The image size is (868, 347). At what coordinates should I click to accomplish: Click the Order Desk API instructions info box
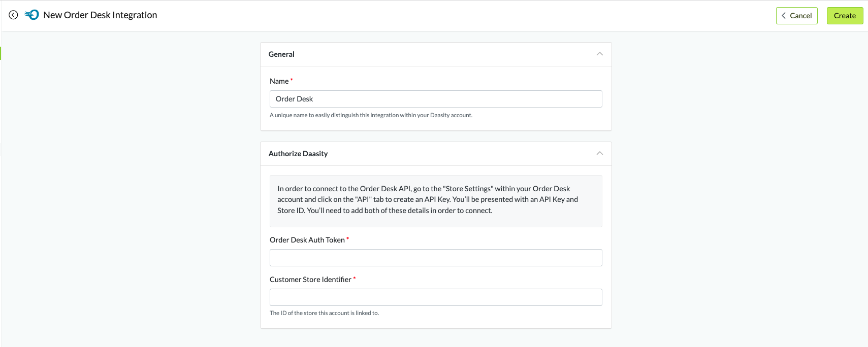pos(435,200)
